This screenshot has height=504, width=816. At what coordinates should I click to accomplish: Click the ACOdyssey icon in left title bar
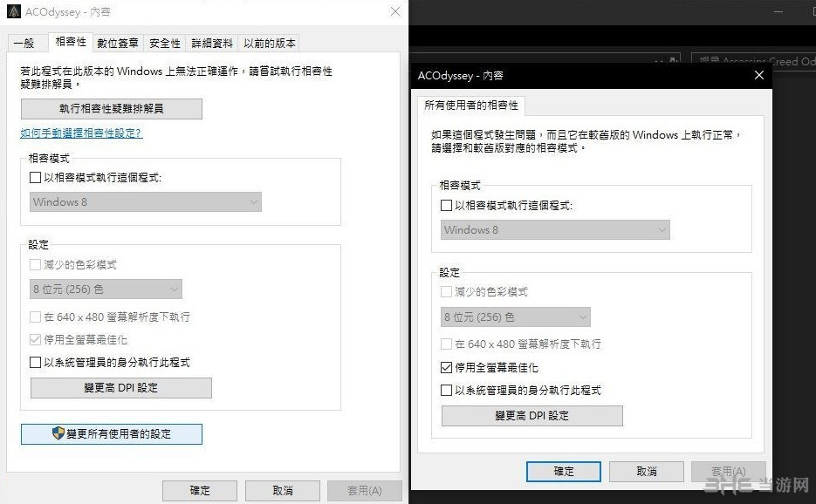point(15,12)
